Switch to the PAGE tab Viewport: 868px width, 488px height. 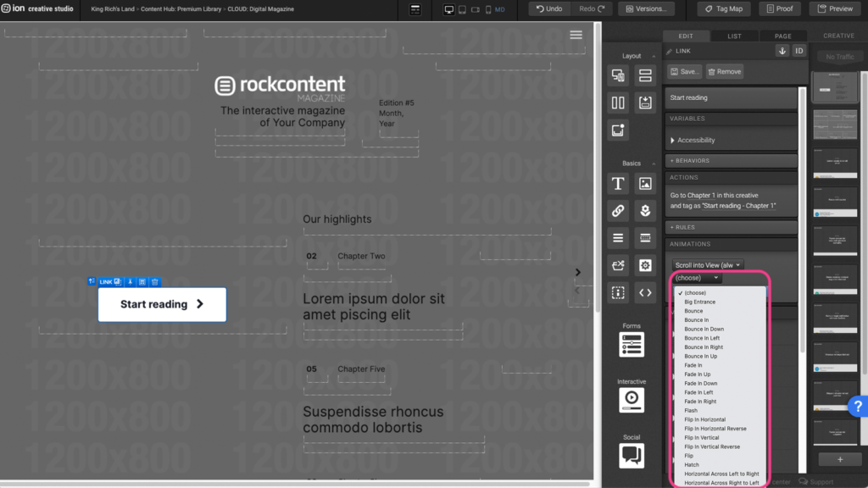[x=782, y=36]
